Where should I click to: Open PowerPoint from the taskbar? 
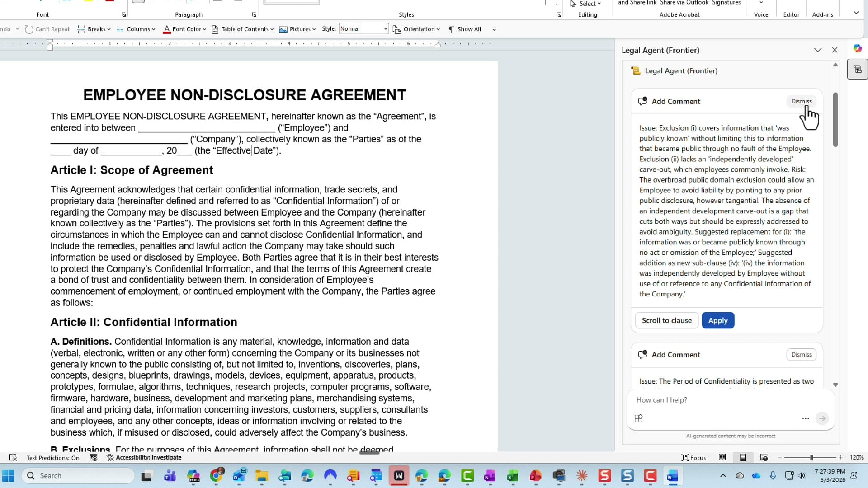(x=535, y=476)
